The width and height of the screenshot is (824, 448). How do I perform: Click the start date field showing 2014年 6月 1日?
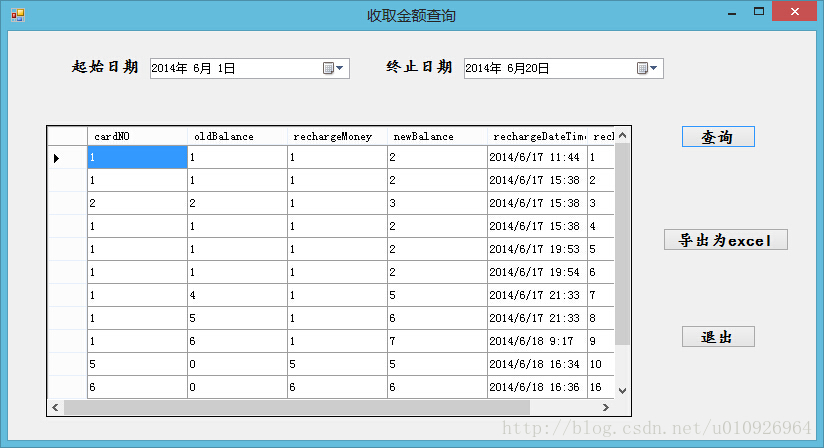(x=233, y=68)
